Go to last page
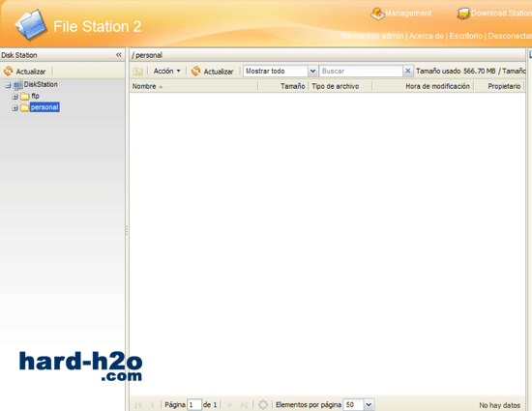 coord(244,404)
